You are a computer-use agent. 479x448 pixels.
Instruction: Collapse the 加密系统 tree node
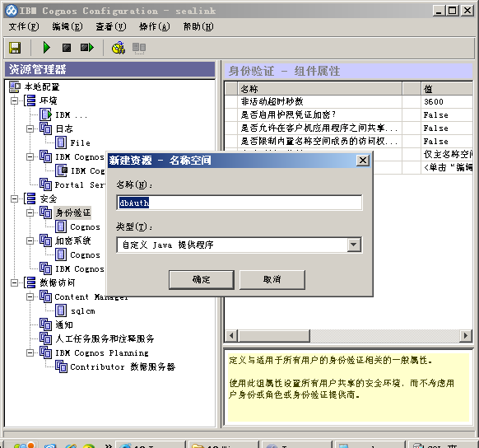tap(30, 240)
